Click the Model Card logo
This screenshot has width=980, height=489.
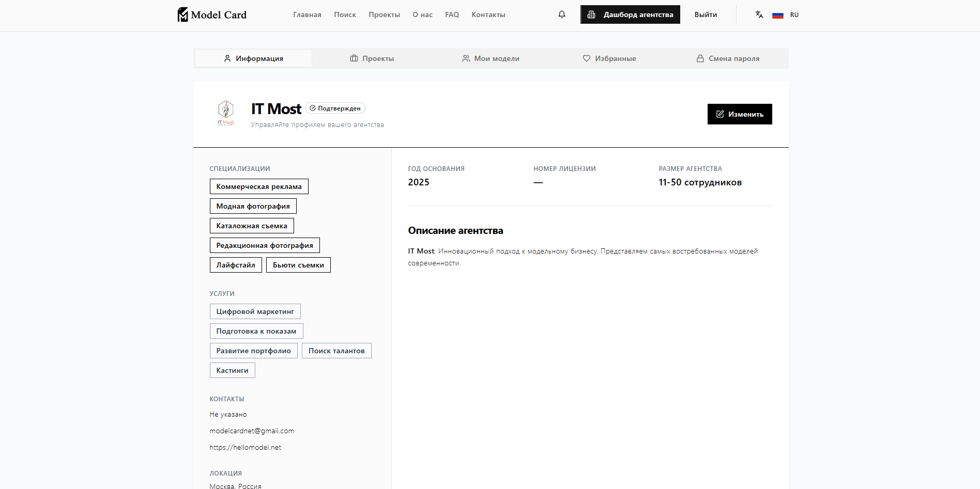point(212,14)
